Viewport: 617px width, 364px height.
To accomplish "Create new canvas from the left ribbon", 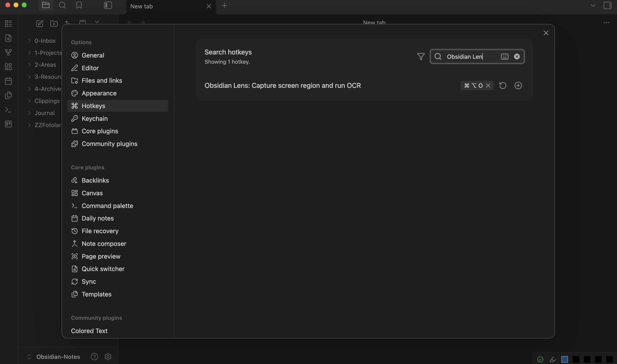I will click(x=8, y=67).
